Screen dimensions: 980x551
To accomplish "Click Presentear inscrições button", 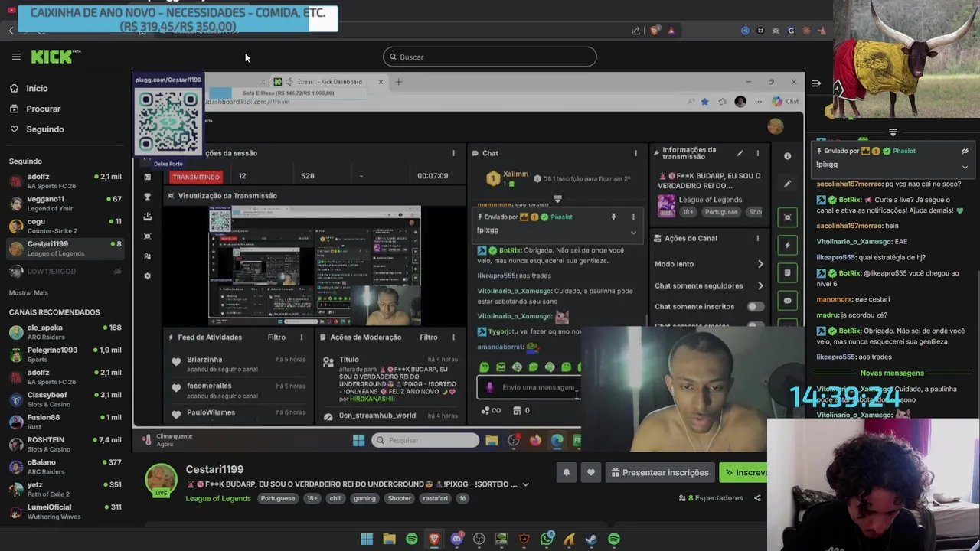I will click(660, 473).
